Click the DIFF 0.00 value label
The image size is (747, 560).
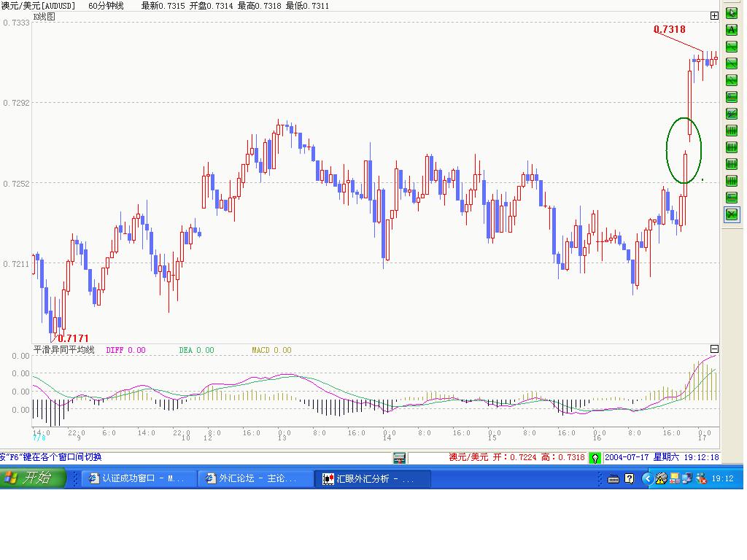[125, 350]
